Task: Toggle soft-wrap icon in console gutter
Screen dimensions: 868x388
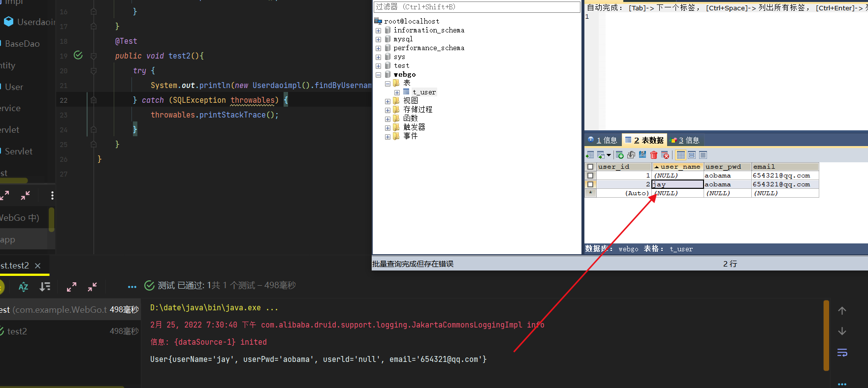Action: (x=842, y=352)
